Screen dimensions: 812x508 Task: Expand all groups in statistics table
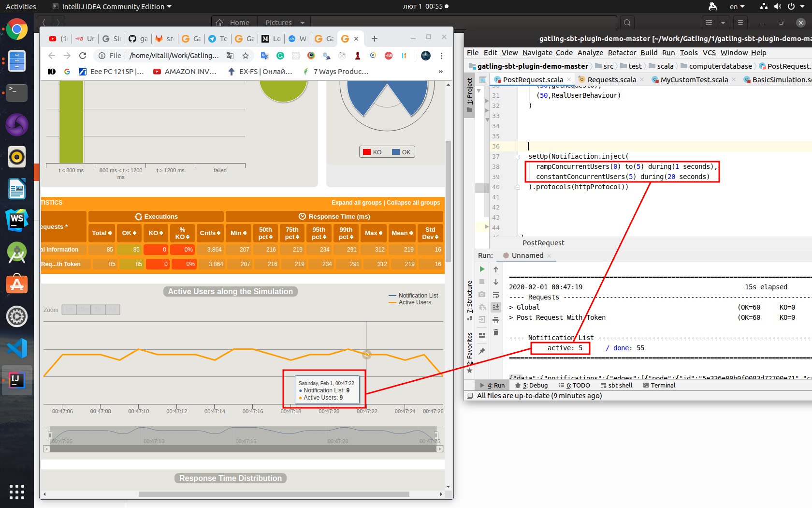357,203
